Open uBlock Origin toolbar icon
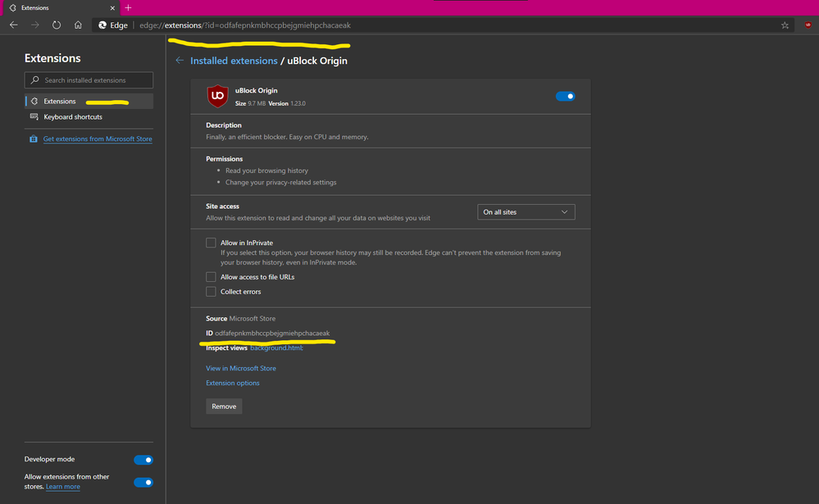 click(x=808, y=25)
